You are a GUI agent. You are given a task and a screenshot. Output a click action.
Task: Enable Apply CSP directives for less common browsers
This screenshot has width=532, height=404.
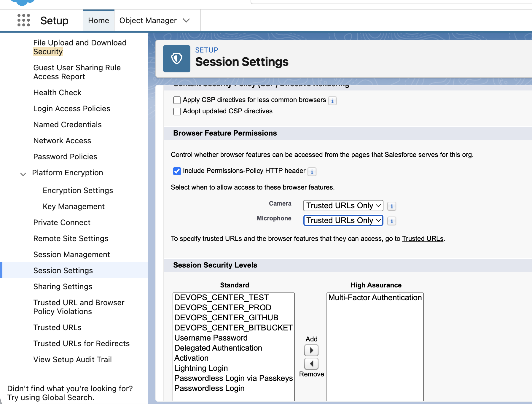click(177, 100)
